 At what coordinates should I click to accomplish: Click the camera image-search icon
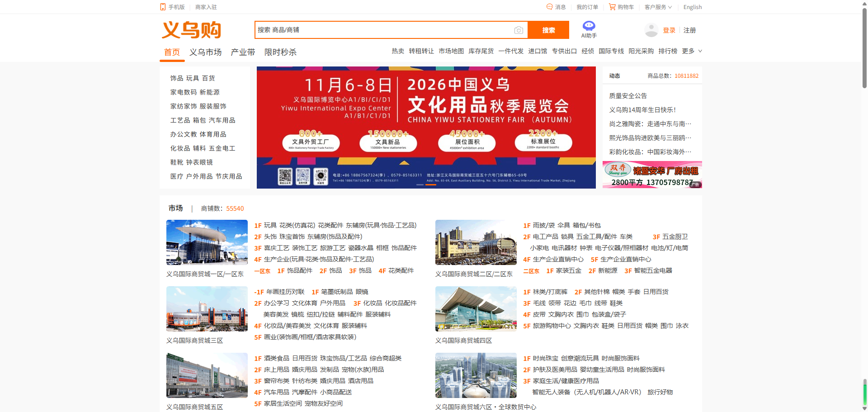(x=519, y=30)
